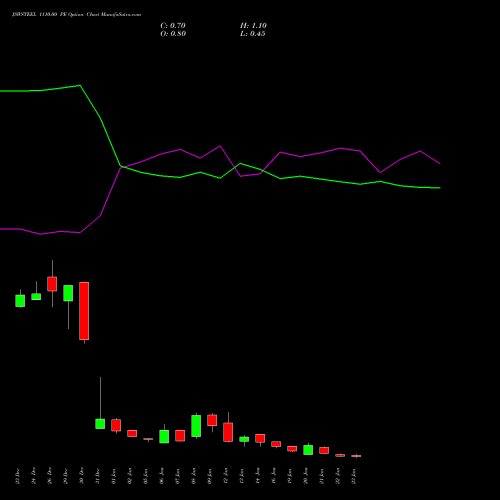Click the '08 Jan' date axis label
Image resolution: width=500 pixels, height=500 pixels.
coord(194,476)
